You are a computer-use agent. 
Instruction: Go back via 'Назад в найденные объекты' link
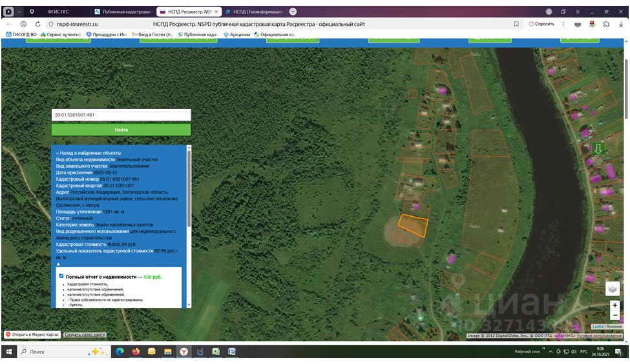pos(89,153)
